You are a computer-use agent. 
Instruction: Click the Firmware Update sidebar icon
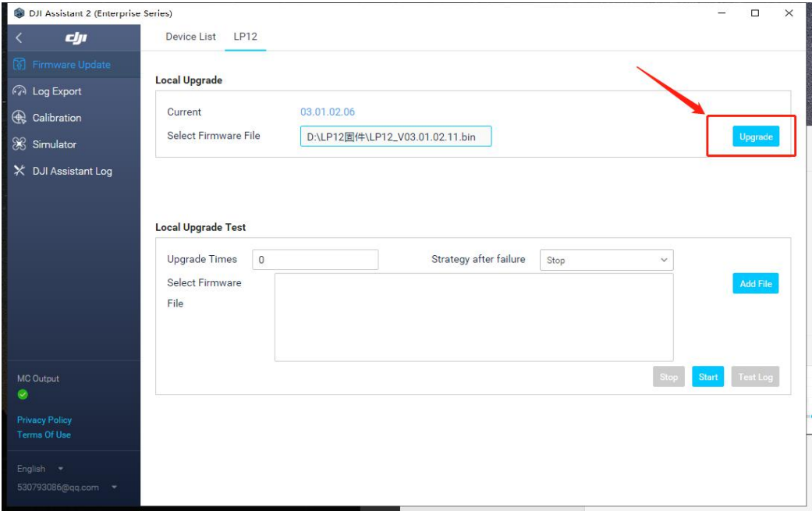click(20, 65)
